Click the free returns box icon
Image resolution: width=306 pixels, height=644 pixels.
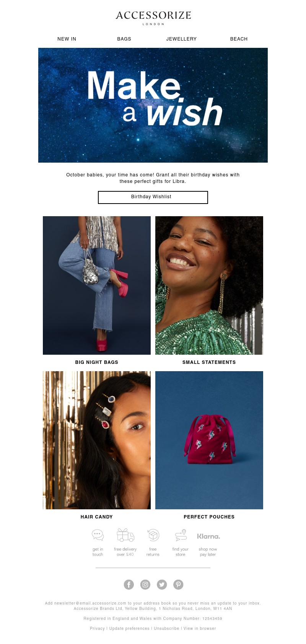click(153, 535)
